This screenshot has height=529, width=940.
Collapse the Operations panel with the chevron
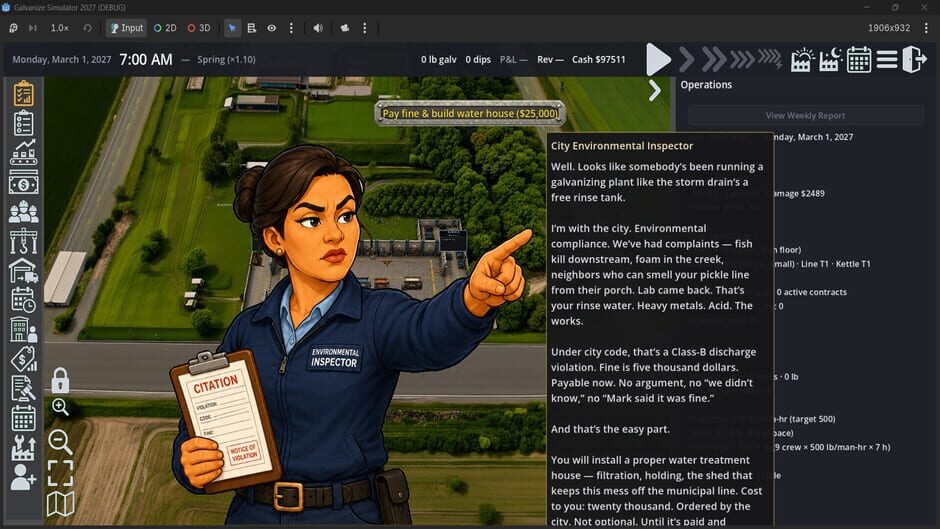click(655, 91)
